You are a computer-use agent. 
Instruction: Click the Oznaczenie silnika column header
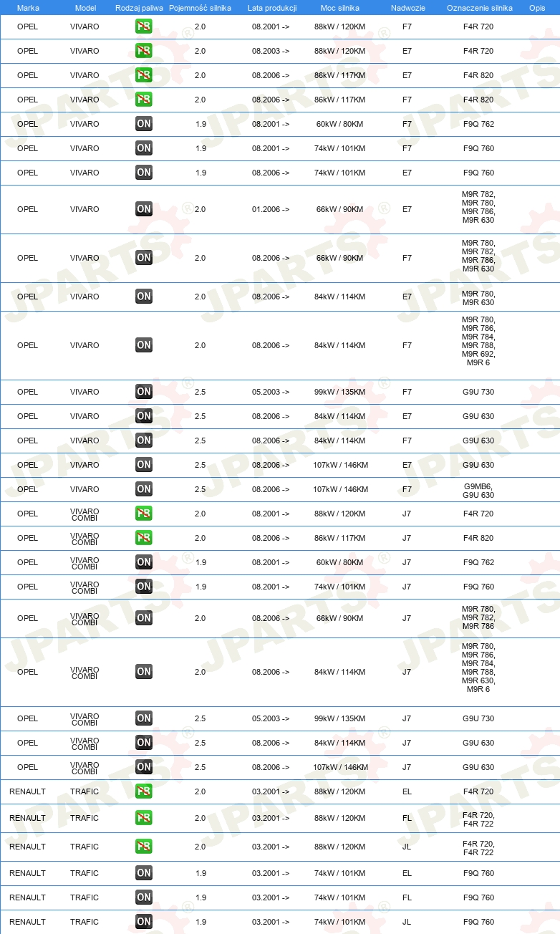point(479,8)
